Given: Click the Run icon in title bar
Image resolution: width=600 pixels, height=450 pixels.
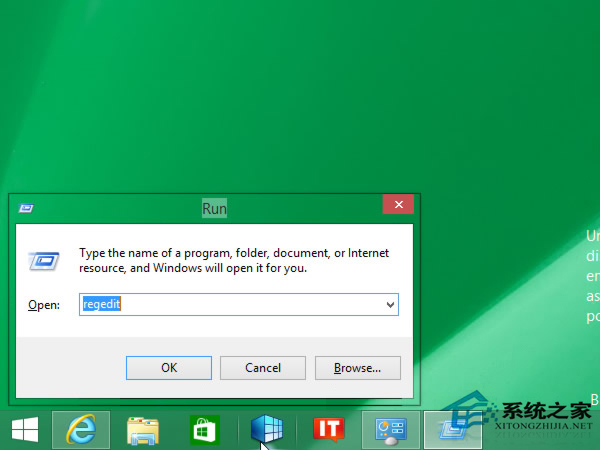Looking at the screenshot, I should tap(27, 208).
